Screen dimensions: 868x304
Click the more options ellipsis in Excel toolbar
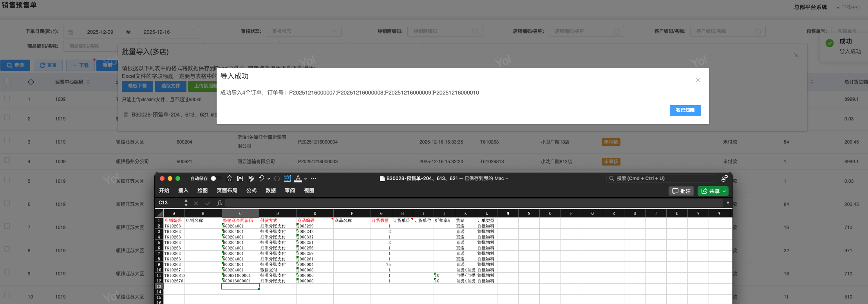pos(314,178)
